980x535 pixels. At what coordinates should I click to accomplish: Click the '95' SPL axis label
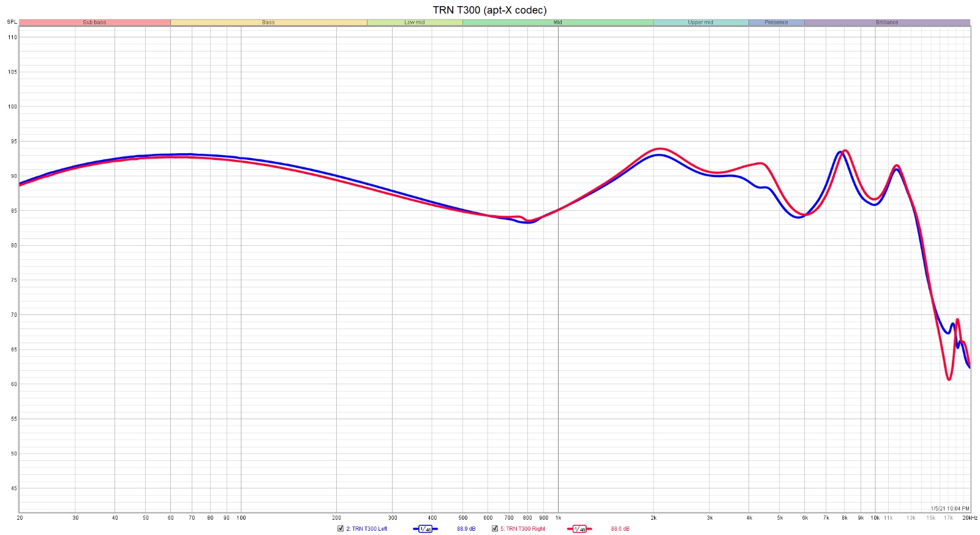point(13,142)
